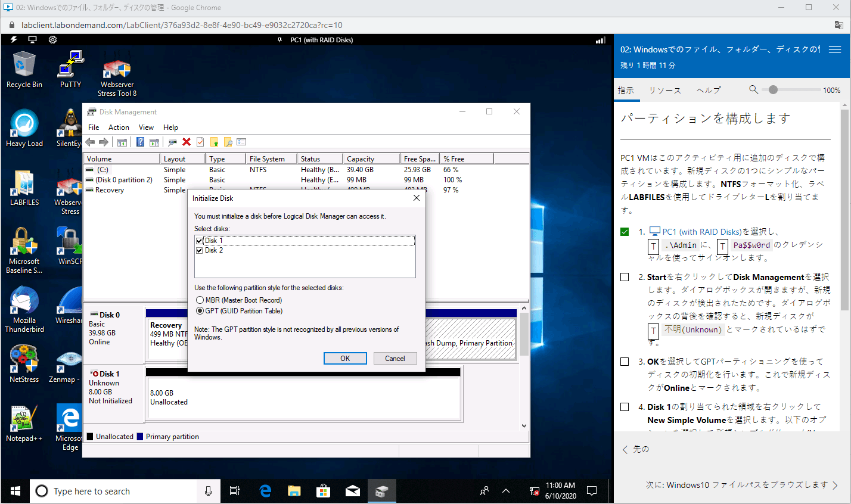Click OK in Initialize Disk dialog
851x504 pixels.
[x=345, y=358]
